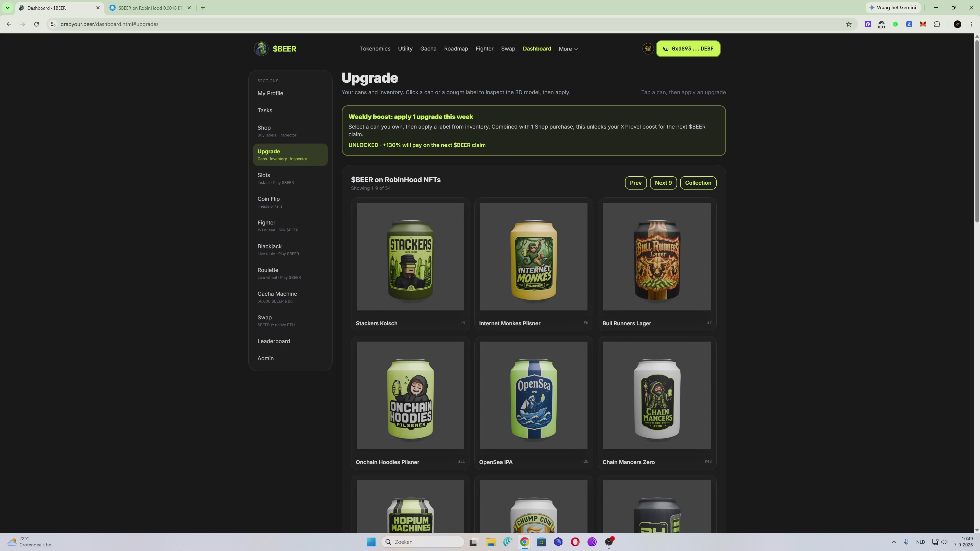Image resolution: width=980 pixels, height=551 pixels.
Task: Click the 0xd893...DEBF wallet button
Action: coord(688,49)
